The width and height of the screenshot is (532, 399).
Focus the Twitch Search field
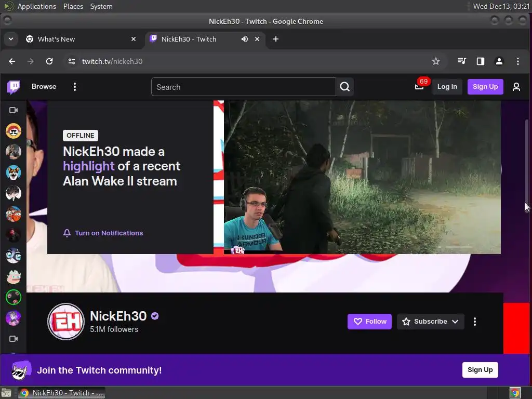(243, 87)
